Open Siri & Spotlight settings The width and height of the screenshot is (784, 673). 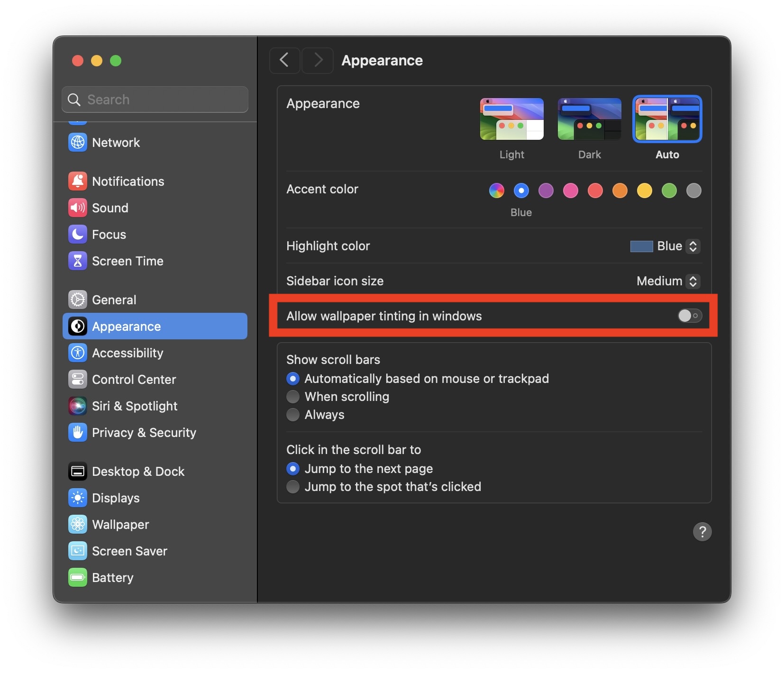(x=134, y=406)
